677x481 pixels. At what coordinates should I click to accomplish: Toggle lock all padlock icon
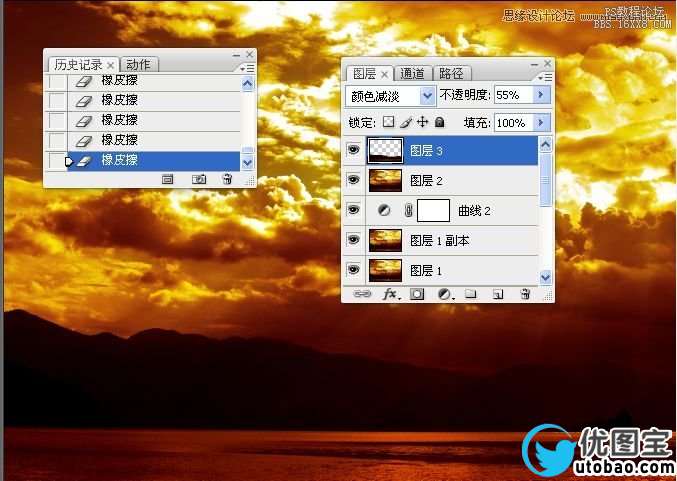(440, 122)
